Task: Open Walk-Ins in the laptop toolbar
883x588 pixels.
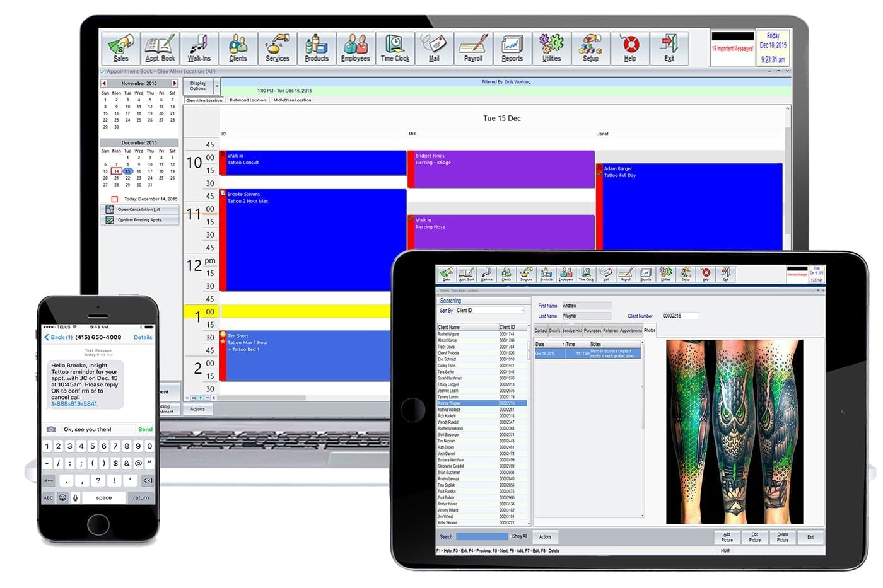Action: [199, 49]
